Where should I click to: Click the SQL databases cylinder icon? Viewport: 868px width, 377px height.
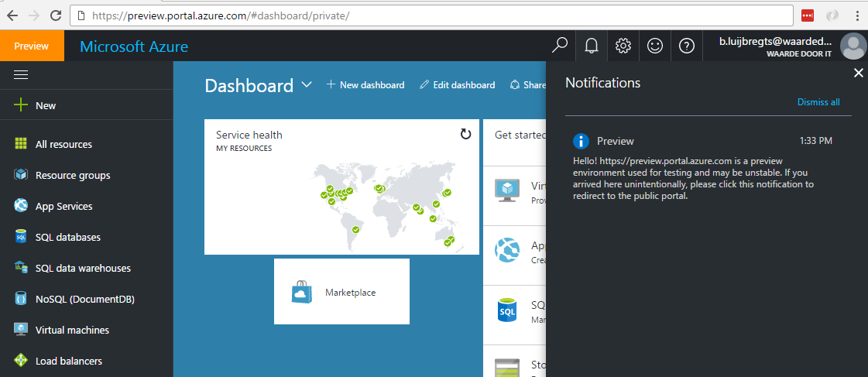[x=21, y=237]
